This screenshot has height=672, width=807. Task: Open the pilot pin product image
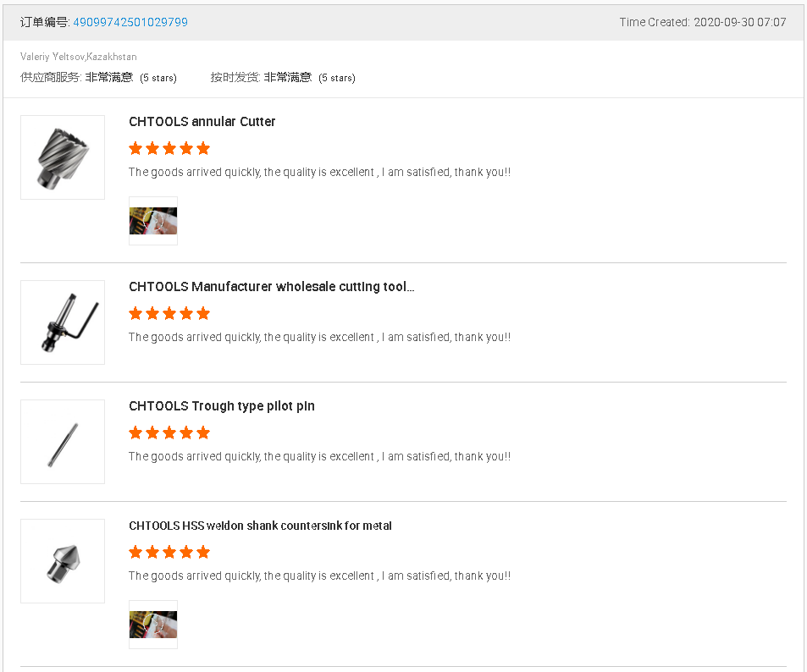click(63, 442)
